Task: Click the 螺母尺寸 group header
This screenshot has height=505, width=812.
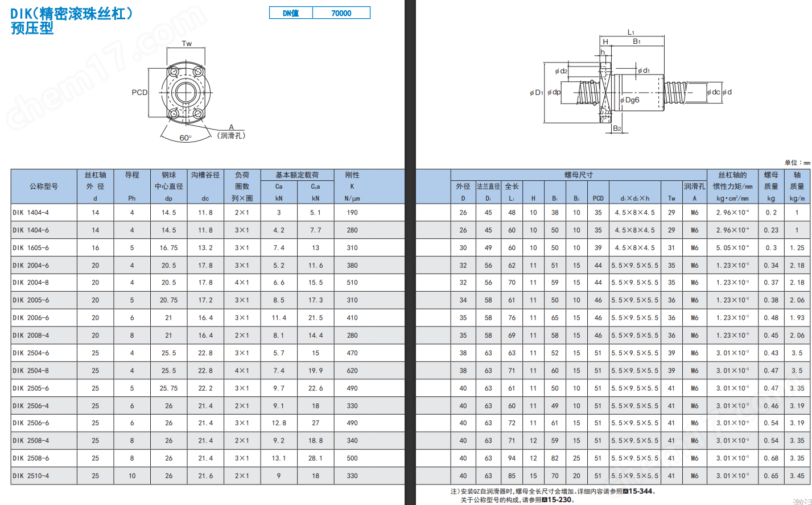Action: click(x=579, y=175)
